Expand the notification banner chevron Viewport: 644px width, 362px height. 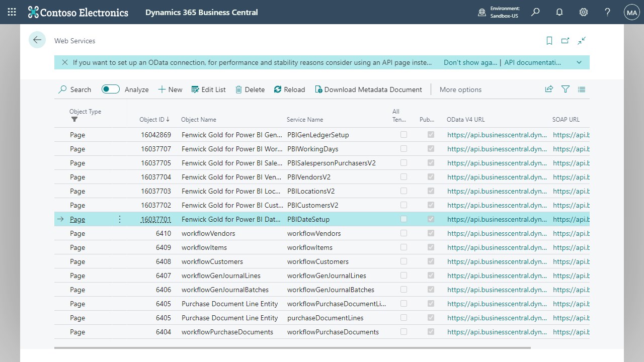tap(579, 62)
